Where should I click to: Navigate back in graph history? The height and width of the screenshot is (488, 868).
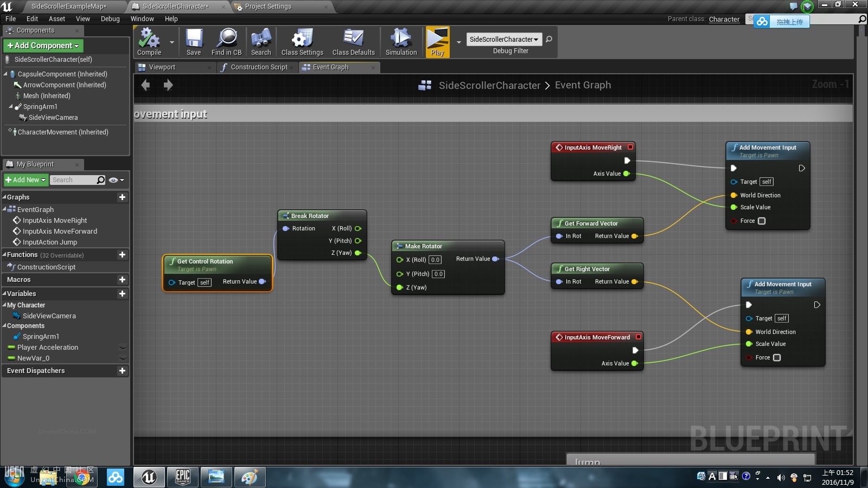(x=145, y=85)
